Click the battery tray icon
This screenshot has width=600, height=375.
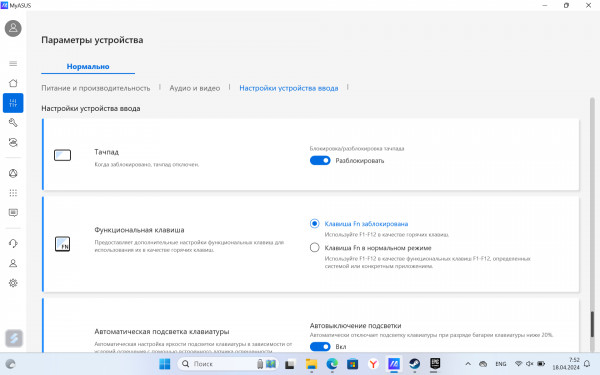[x=541, y=364]
